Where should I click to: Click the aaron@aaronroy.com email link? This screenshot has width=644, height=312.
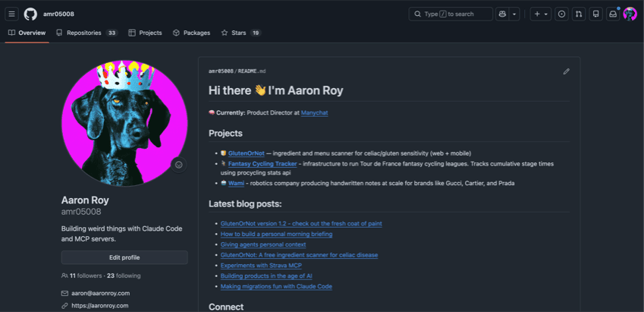point(101,294)
